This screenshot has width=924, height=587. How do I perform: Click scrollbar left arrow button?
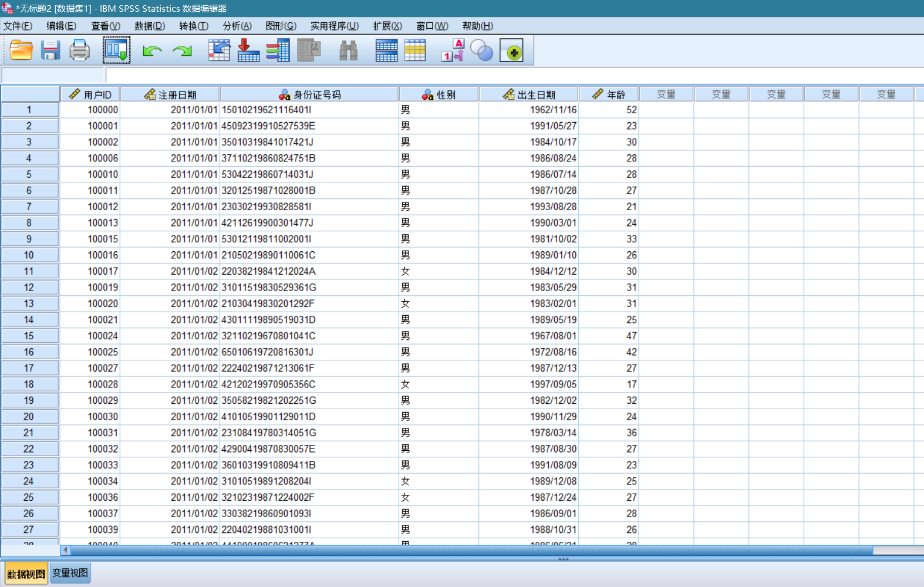(66, 551)
